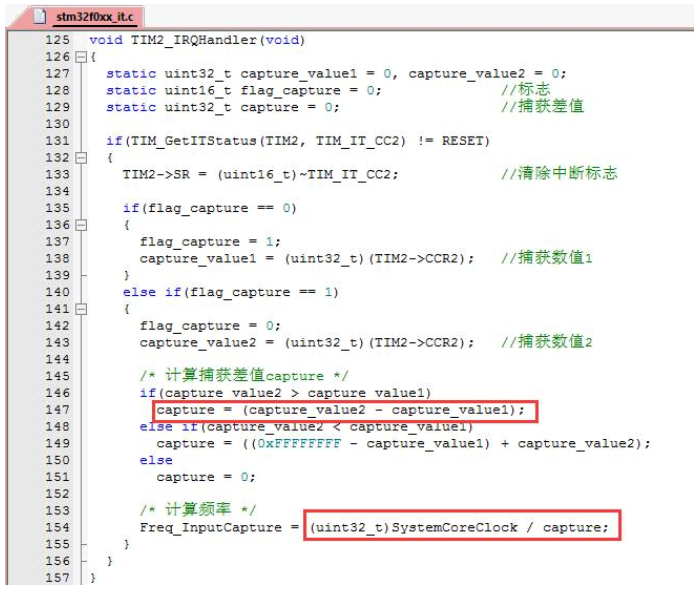
Task: Collapse function body fold at line 126
Action: (81, 57)
